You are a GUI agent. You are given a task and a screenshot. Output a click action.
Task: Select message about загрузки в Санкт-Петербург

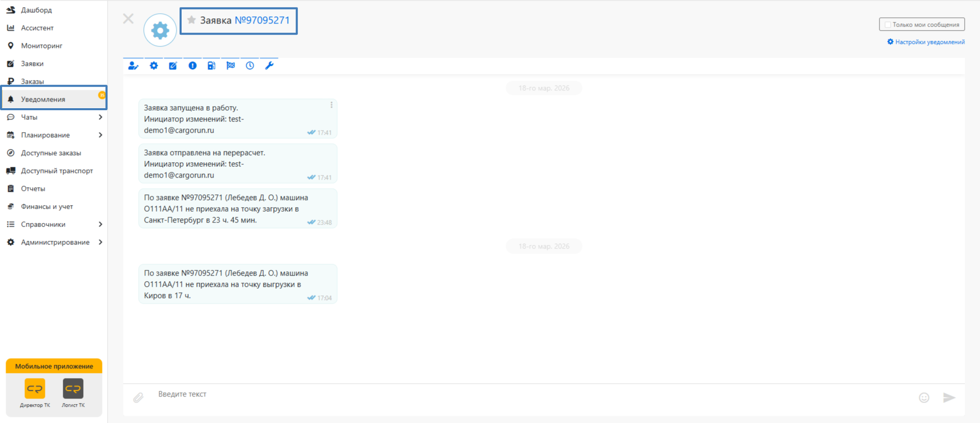click(238, 208)
